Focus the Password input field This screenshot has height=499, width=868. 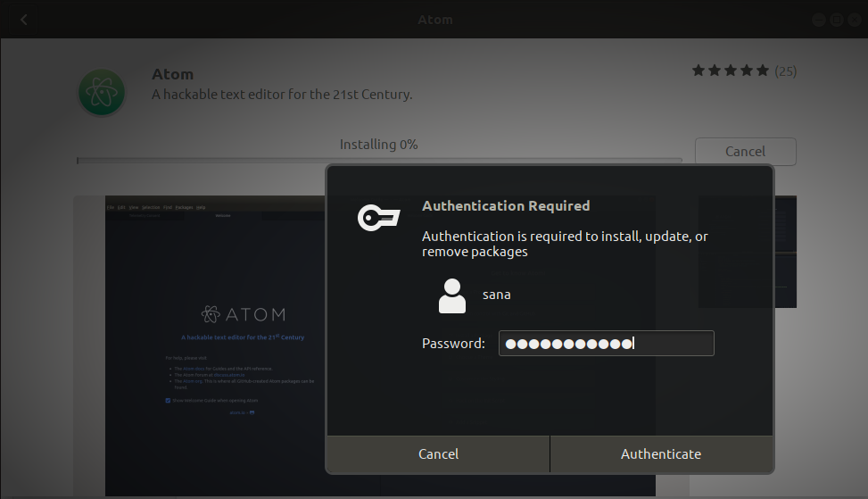click(x=606, y=344)
